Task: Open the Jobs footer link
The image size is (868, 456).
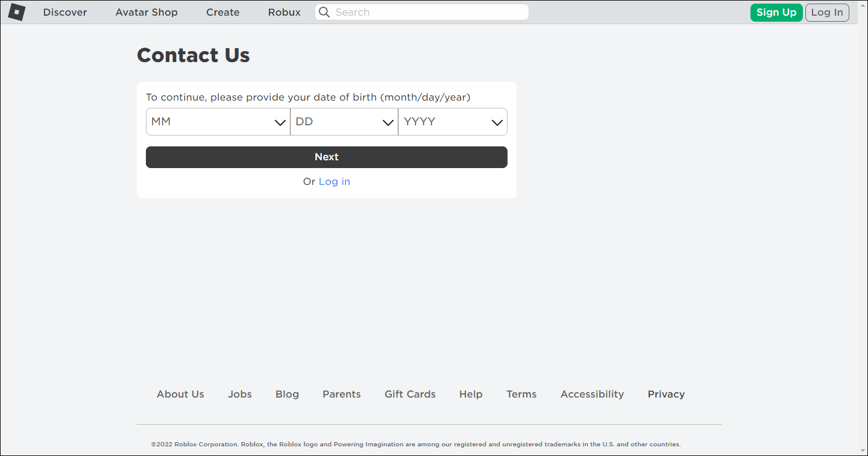Action: click(240, 394)
